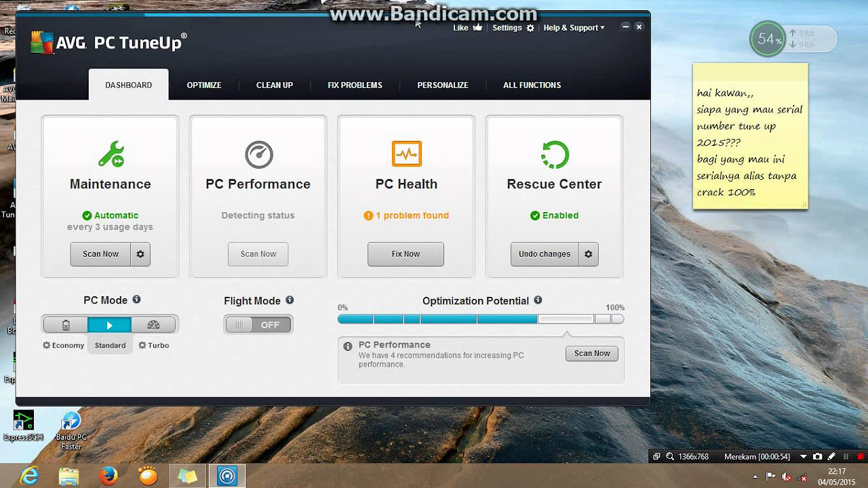This screenshot has width=868, height=488.
Task: Click the AVG PC TuneUp logo
Action: 109,43
